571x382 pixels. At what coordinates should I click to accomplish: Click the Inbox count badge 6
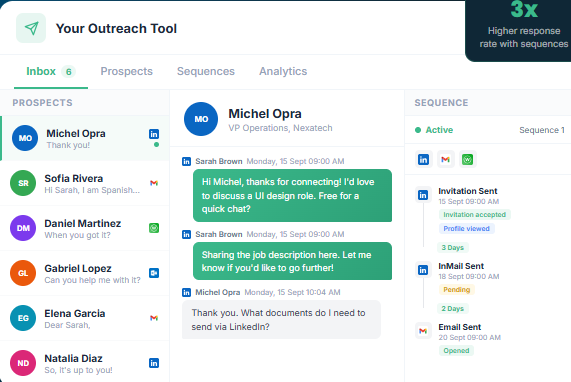(x=68, y=72)
